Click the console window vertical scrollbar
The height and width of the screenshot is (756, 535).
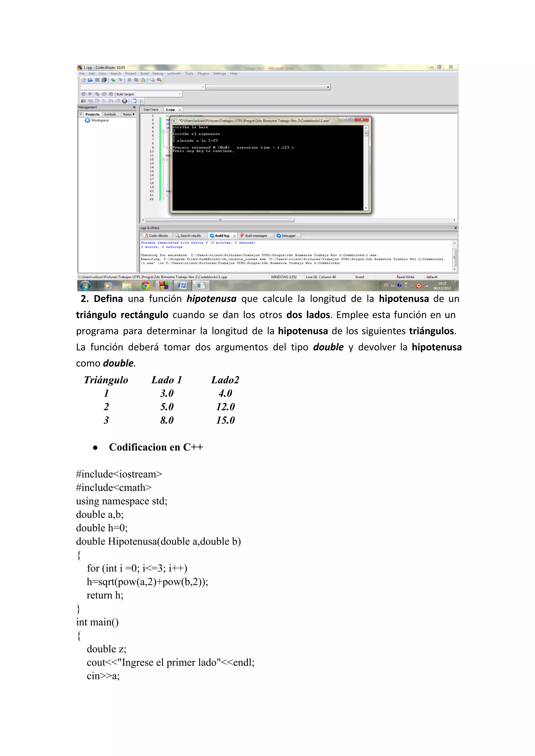366,168
